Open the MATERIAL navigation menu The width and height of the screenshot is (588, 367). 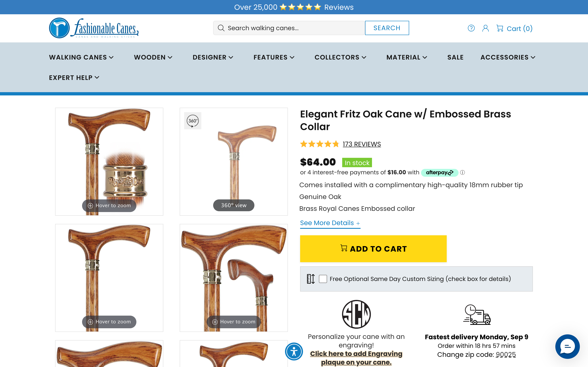pos(406,57)
